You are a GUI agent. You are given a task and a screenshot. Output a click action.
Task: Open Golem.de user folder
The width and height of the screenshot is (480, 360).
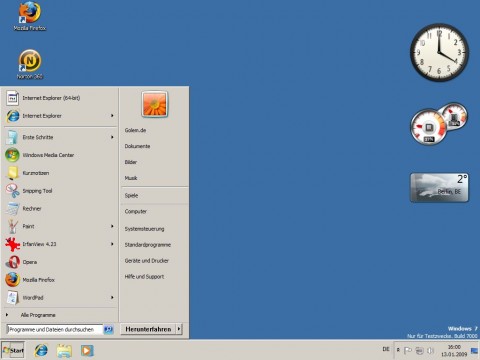click(135, 130)
